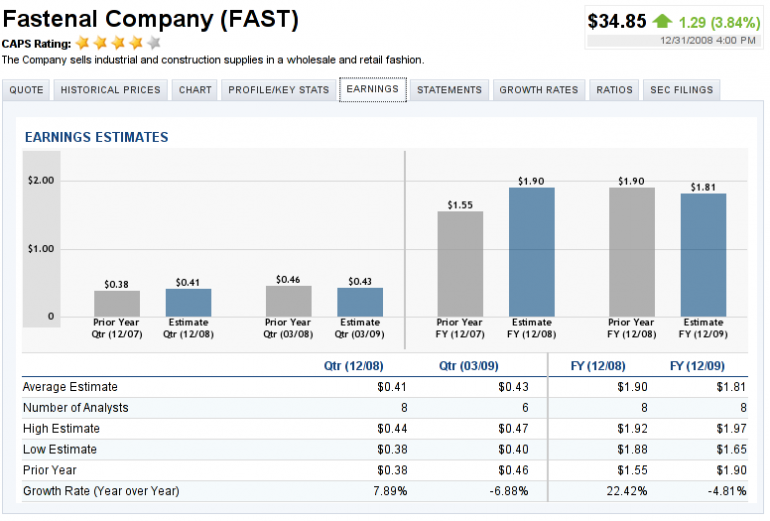The width and height of the screenshot is (770, 521).
Task: Open the Chart tab
Action: point(195,90)
